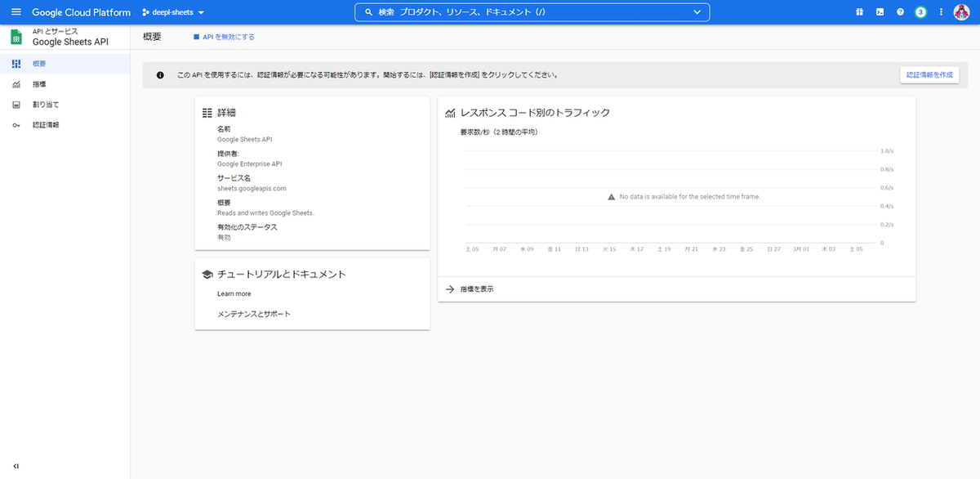
Task: Click the sheets.googleapis.com service name text
Action: pos(252,188)
